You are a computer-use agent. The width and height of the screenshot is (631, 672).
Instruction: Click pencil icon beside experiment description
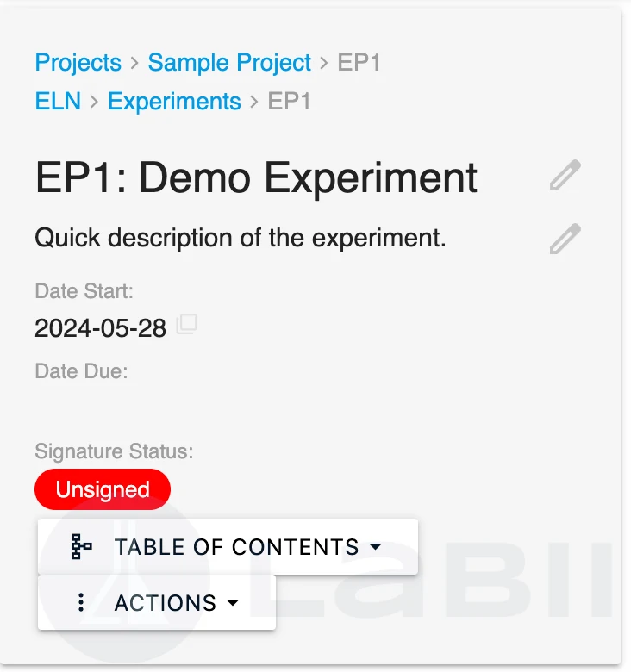565,239
